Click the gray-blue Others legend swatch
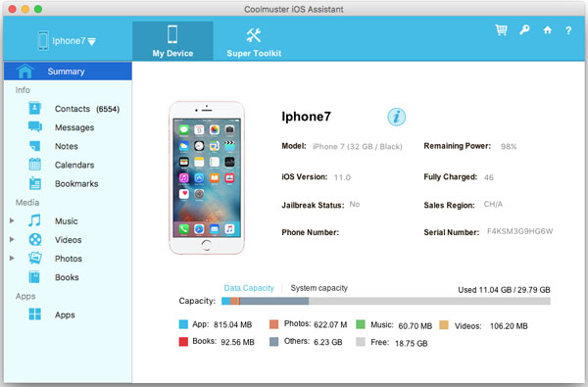 pos(273,342)
